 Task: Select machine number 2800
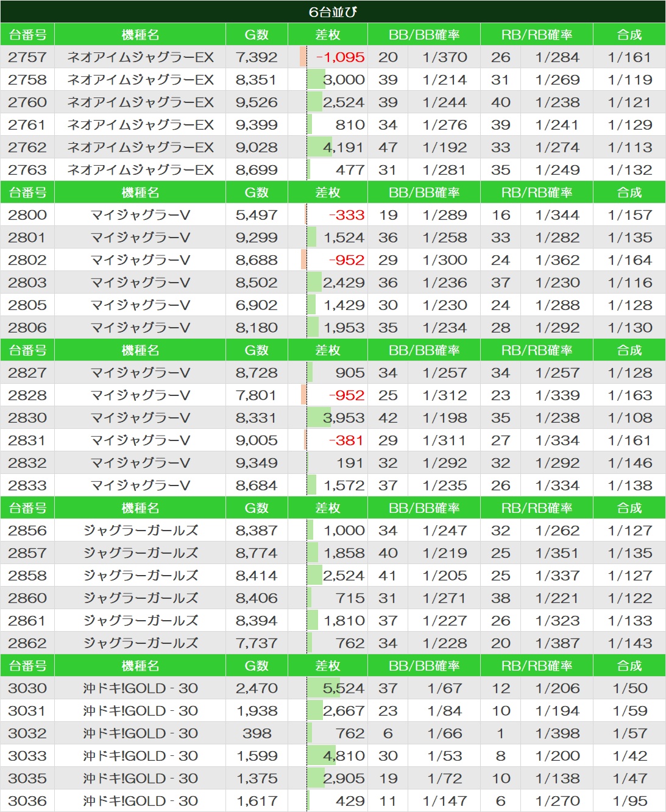[x=27, y=215]
